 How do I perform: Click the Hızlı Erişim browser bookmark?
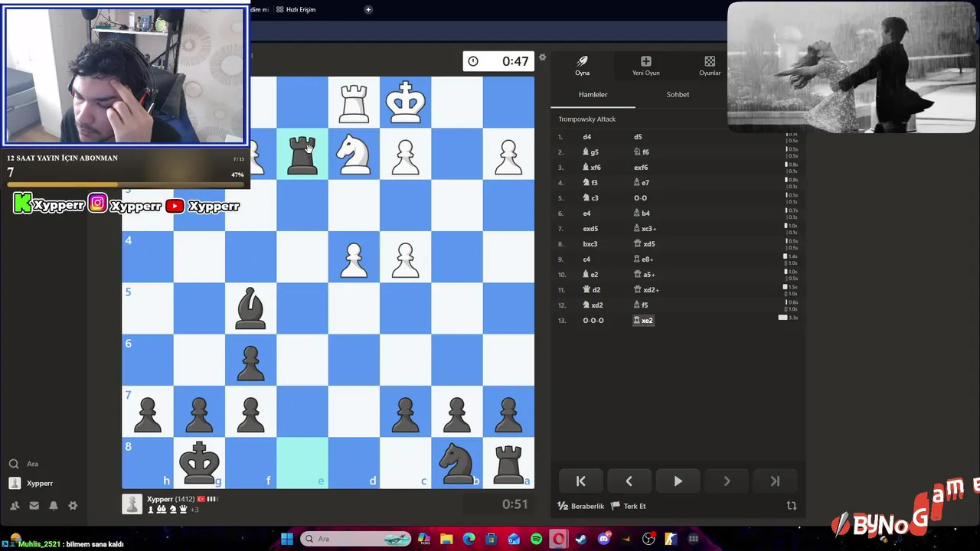[x=296, y=9]
